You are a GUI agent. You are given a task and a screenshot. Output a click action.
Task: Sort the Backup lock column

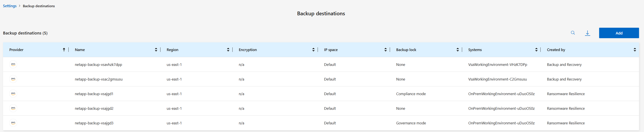[x=457, y=50]
